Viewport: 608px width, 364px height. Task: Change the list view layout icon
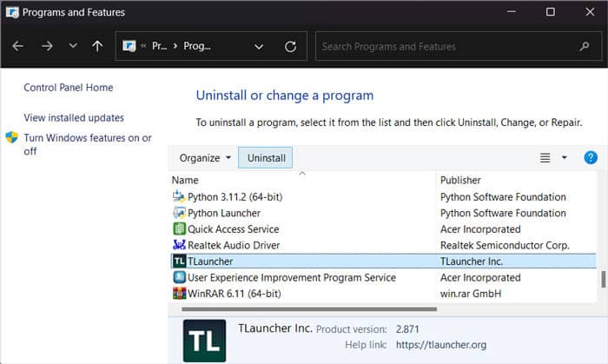click(545, 157)
